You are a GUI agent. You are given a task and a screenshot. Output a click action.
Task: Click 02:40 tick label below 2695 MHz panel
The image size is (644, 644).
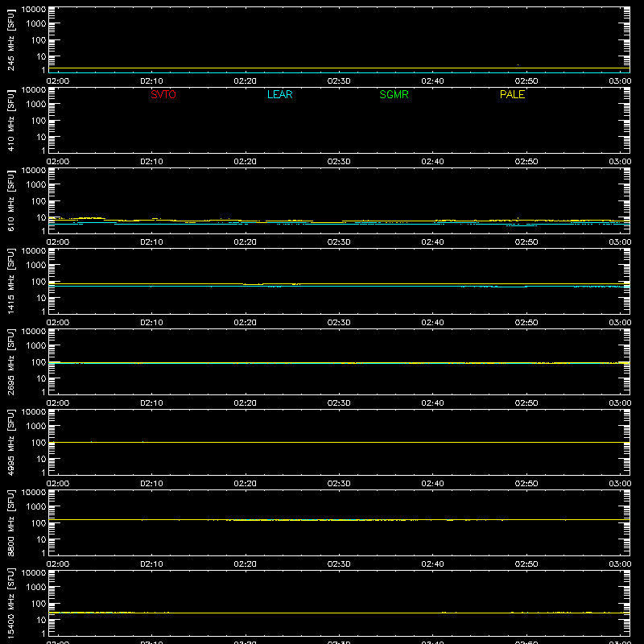pos(432,403)
